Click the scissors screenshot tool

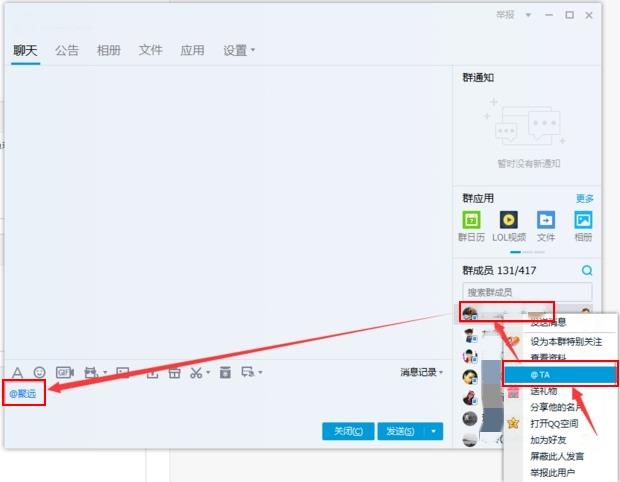click(197, 373)
